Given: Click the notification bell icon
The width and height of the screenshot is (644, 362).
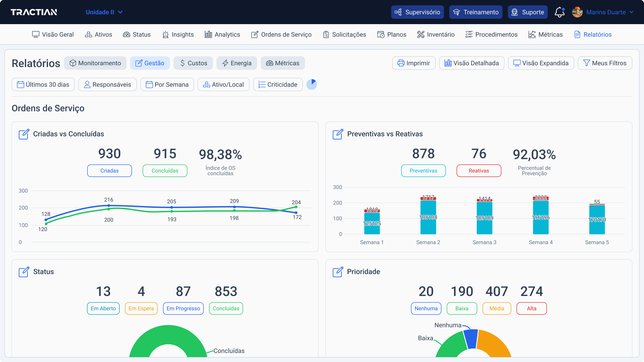Looking at the screenshot, I should click(x=559, y=12).
